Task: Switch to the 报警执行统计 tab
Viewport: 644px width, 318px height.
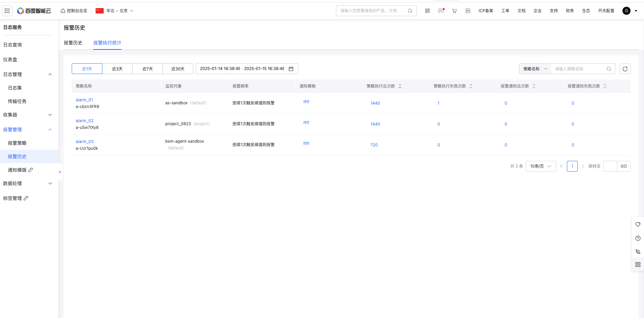Action: [x=107, y=43]
